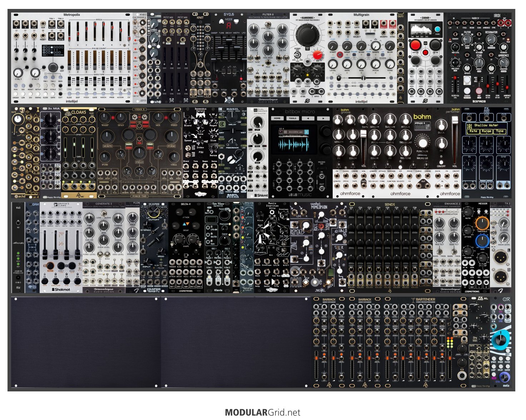
Task: Tap the SETUP button on Metropolix
Action: 38,85
